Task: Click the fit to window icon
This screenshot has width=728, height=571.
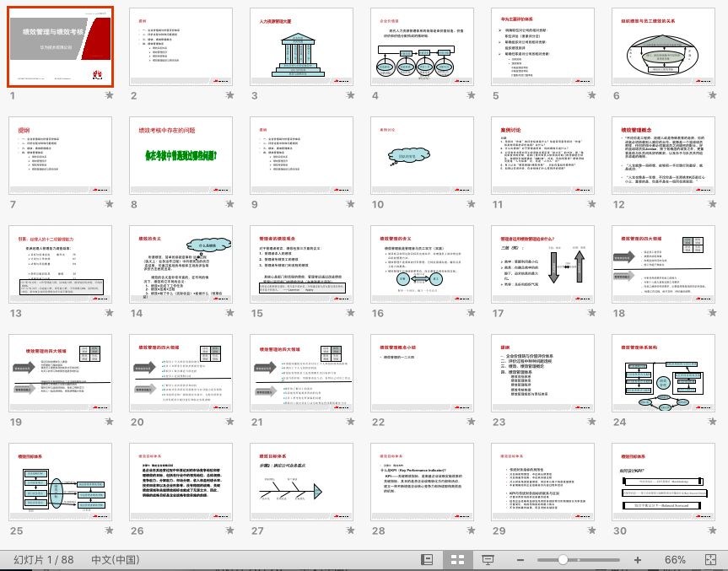Action: point(710,559)
